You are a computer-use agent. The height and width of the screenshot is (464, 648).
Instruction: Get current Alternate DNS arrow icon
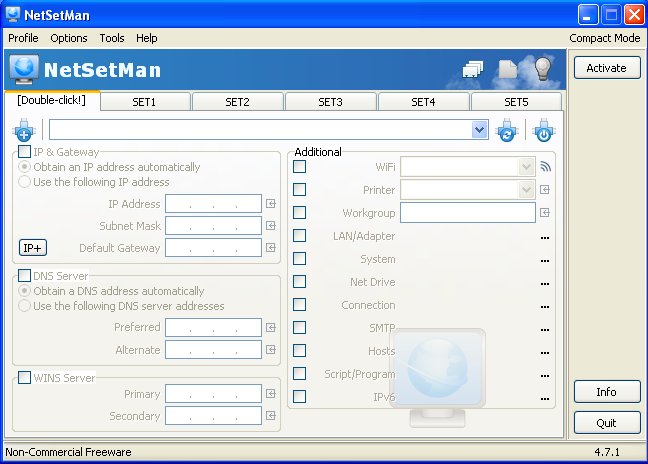[x=271, y=350]
